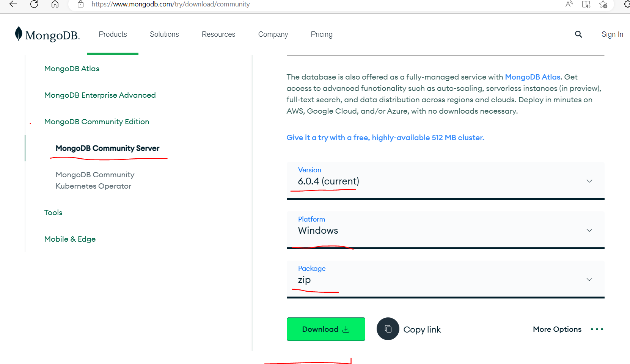Viewport: 630px width, 364px height.
Task: Go back with the browser back arrow
Action: 13,4
